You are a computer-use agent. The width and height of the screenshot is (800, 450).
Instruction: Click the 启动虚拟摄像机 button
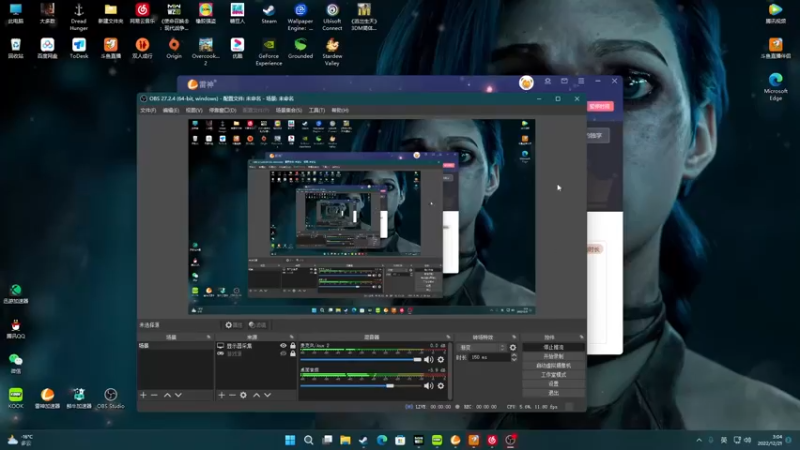point(554,365)
